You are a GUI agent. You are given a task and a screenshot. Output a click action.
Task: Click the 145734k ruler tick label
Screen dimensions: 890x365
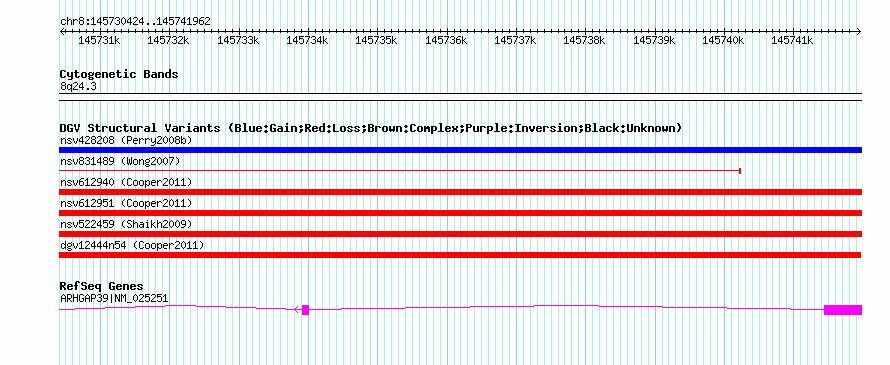307,40
